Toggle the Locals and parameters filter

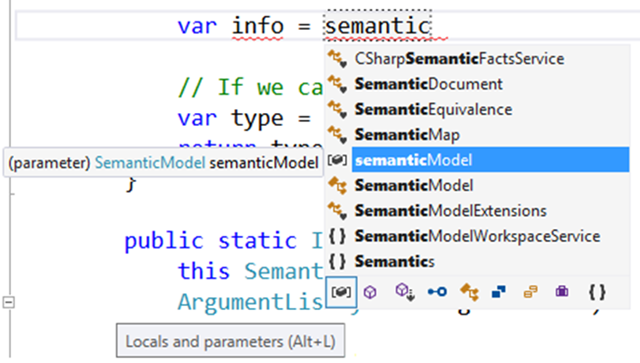341,292
